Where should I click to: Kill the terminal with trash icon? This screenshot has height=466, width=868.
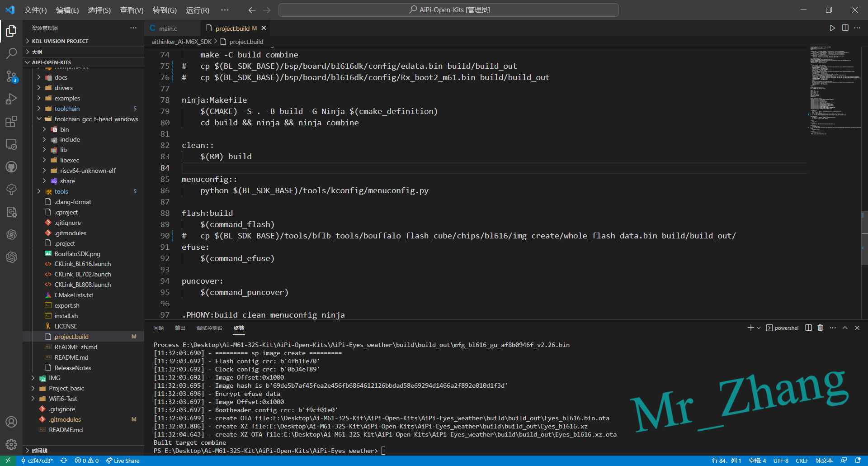click(x=820, y=328)
